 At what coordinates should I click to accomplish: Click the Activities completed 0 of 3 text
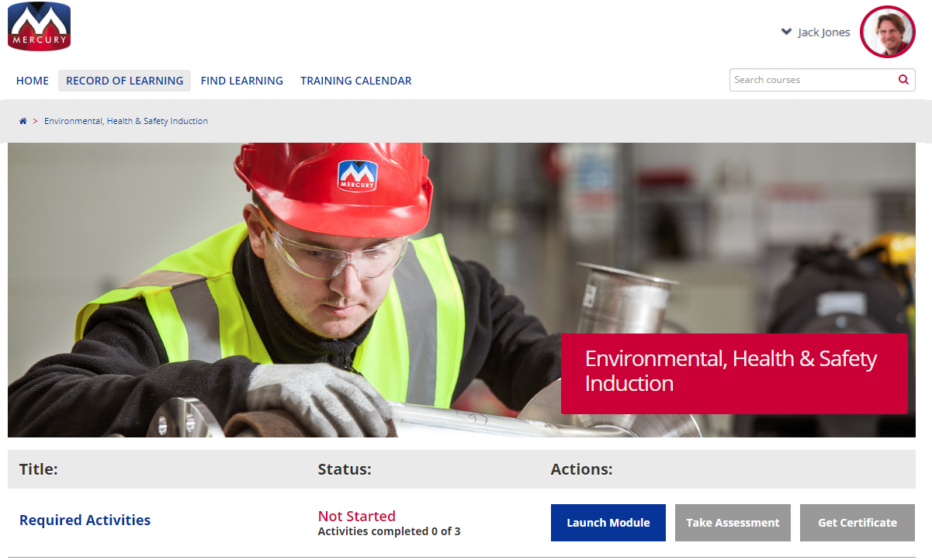click(x=390, y=531)
